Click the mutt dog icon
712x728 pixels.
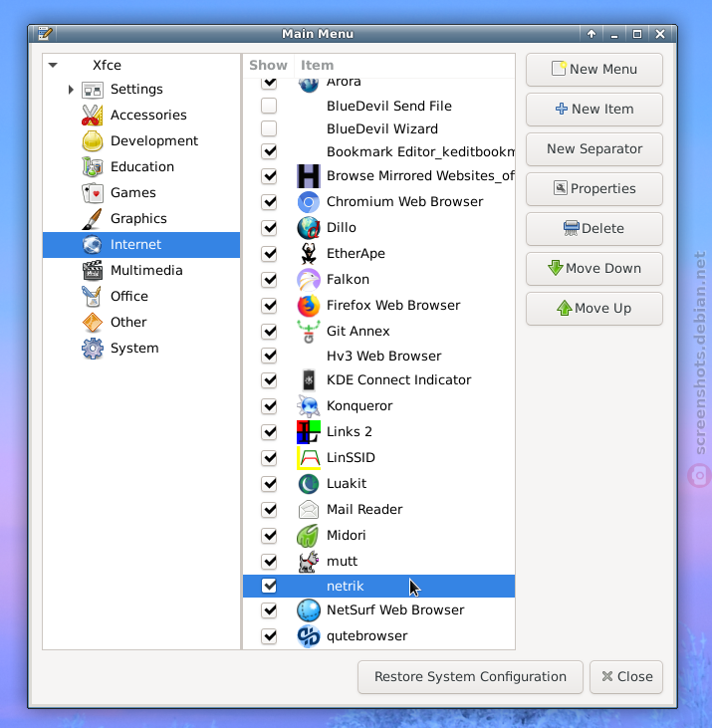coord(309,562)
